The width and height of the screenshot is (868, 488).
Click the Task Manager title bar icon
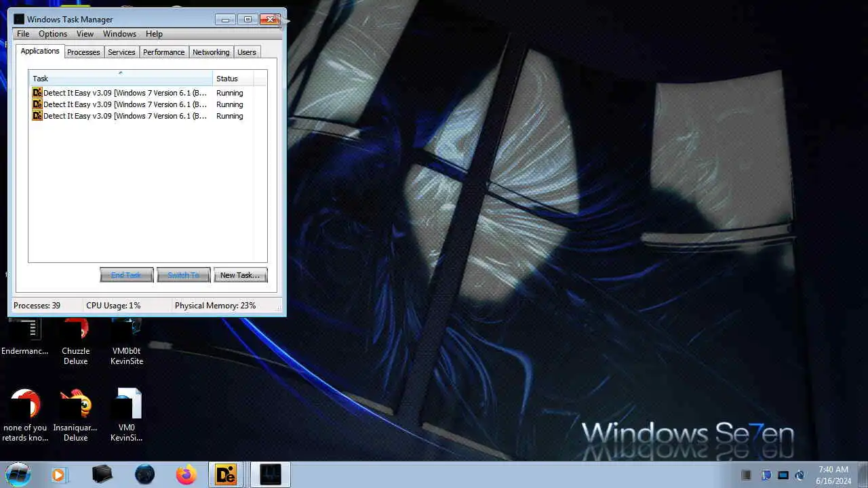point(19,19)
